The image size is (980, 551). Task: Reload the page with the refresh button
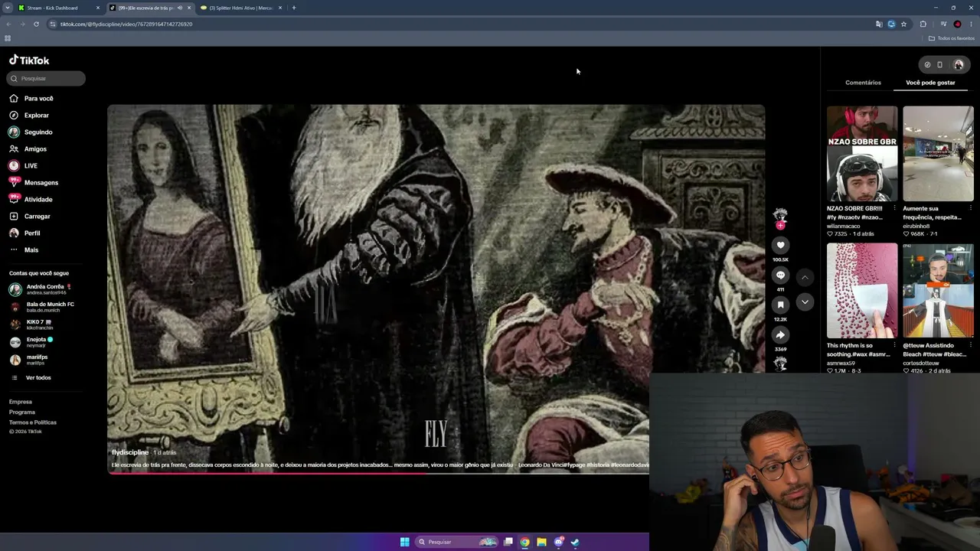click(x=36, y=24)
